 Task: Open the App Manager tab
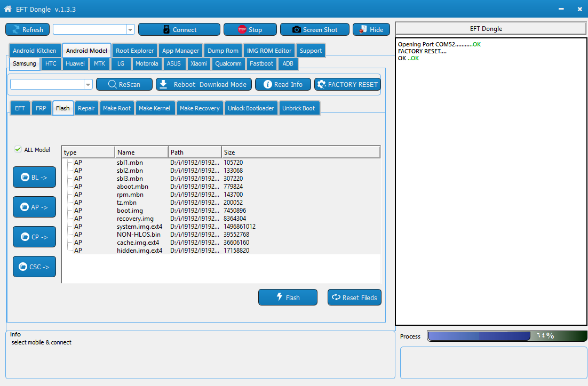[180, 51]
